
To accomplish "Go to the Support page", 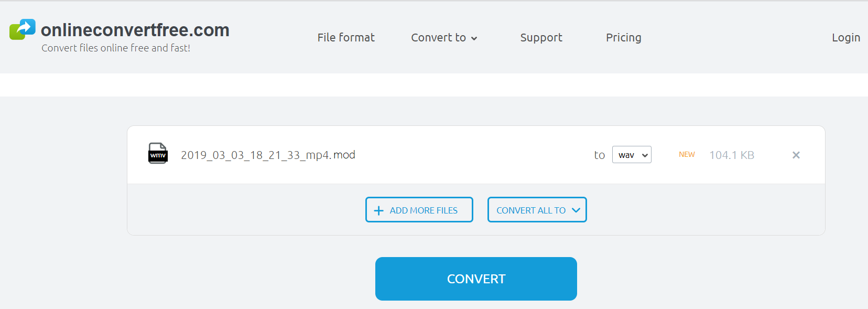I will point(541,38).
